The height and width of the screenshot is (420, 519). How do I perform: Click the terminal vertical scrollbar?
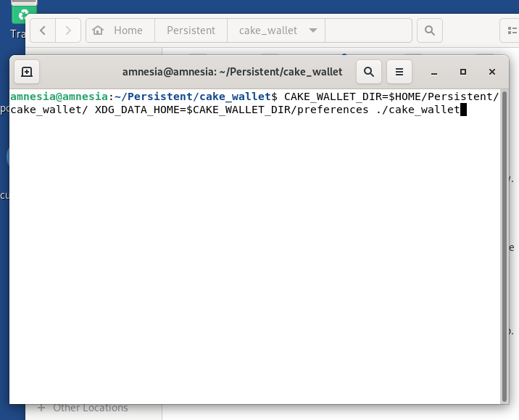(x=505, y=247)
